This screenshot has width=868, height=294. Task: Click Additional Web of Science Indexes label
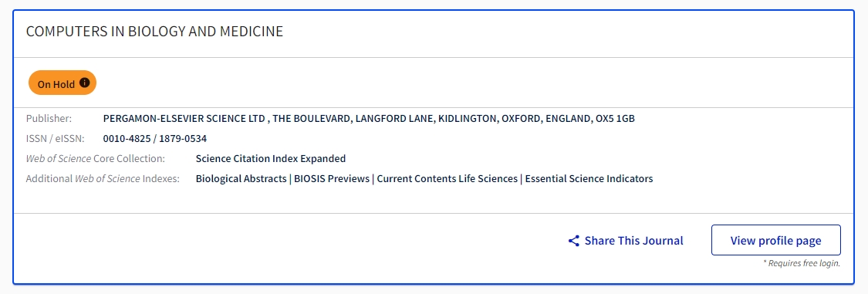point(103,179)
